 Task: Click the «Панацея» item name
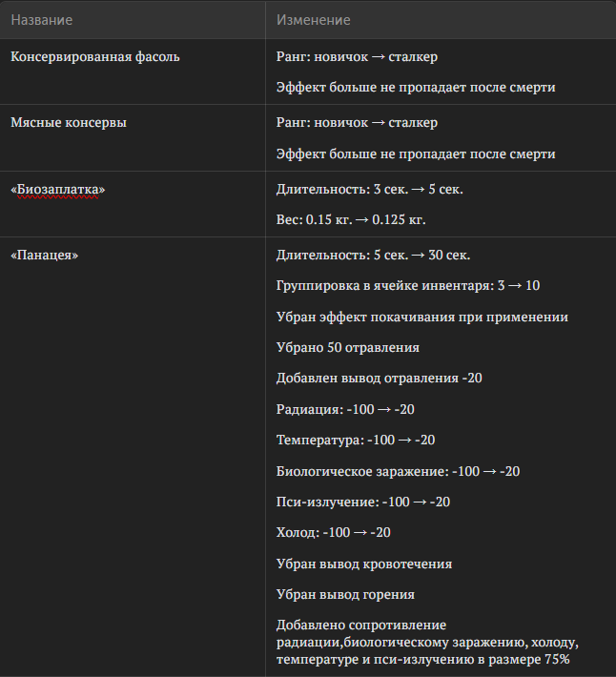(45, 255)
